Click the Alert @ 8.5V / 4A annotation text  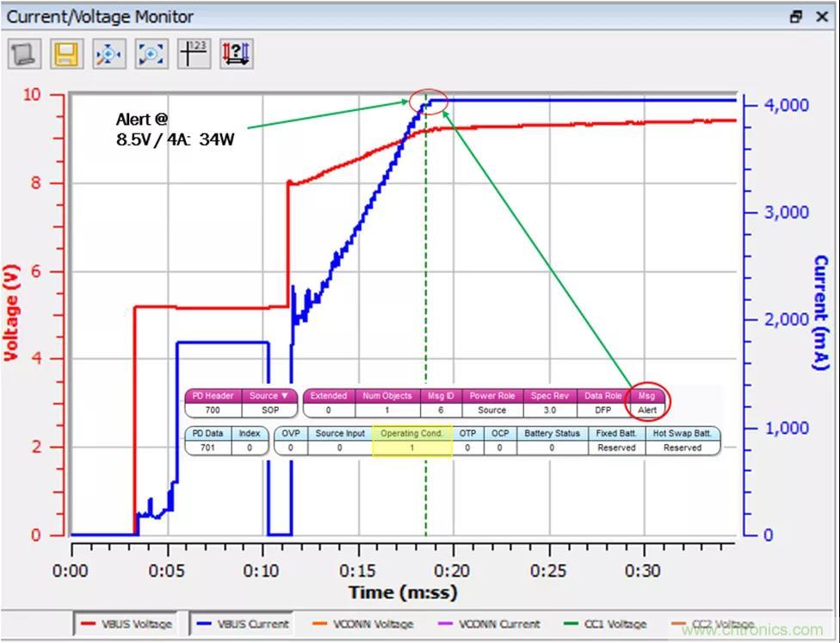tap(175, 128)
